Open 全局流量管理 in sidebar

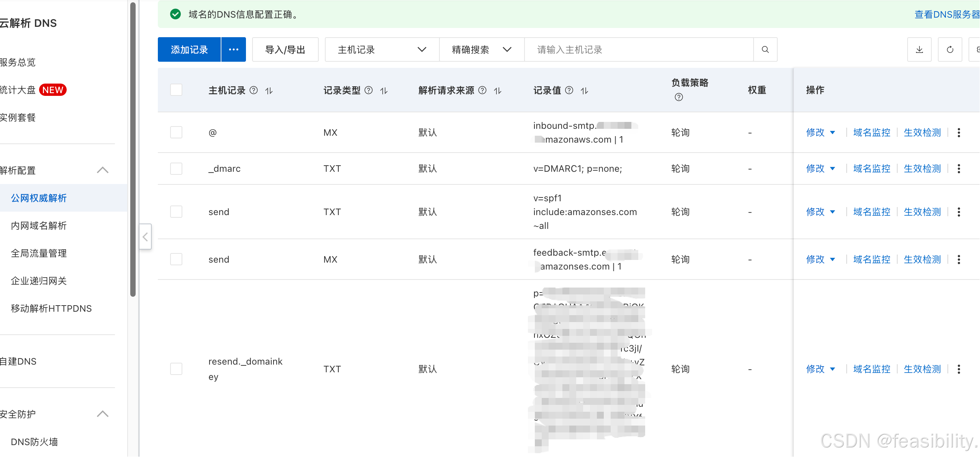click(39, 253)
